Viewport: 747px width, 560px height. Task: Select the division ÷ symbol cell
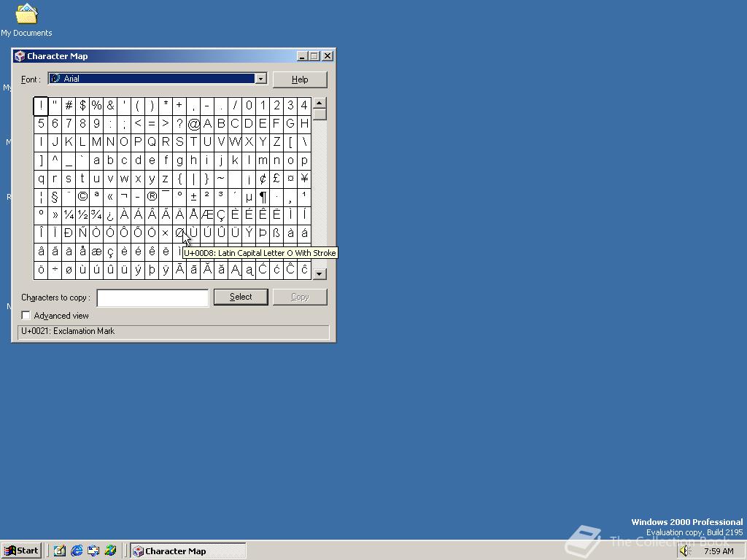55,271
